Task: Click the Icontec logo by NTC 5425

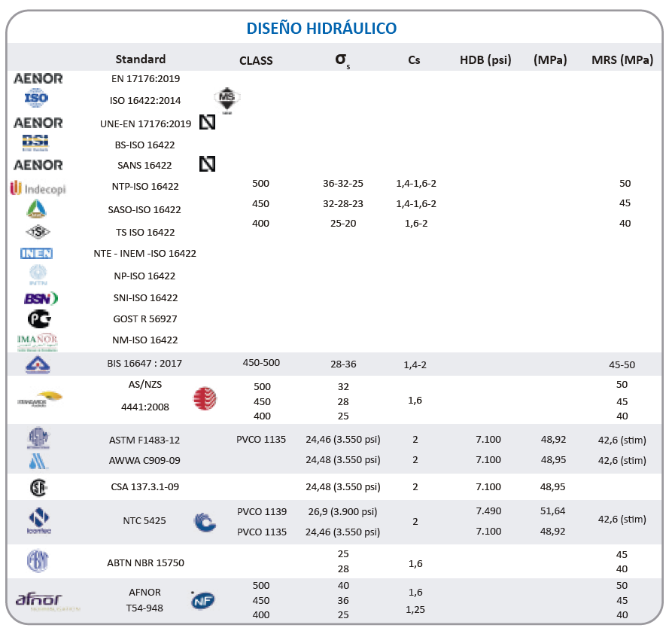Action: [x=38, y=520]
